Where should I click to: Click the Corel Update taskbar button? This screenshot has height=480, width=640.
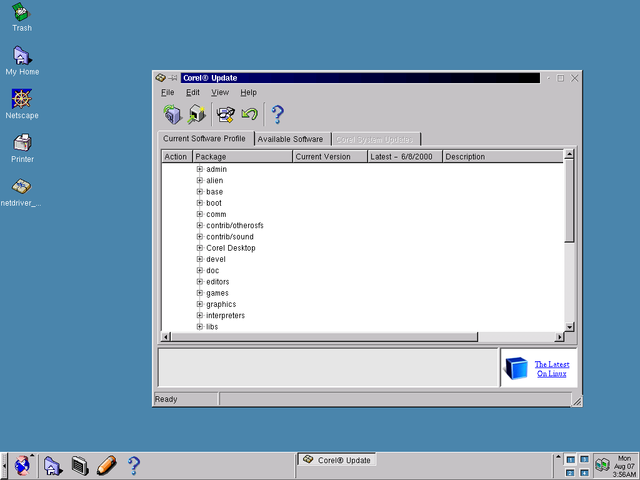pos(337,460)
